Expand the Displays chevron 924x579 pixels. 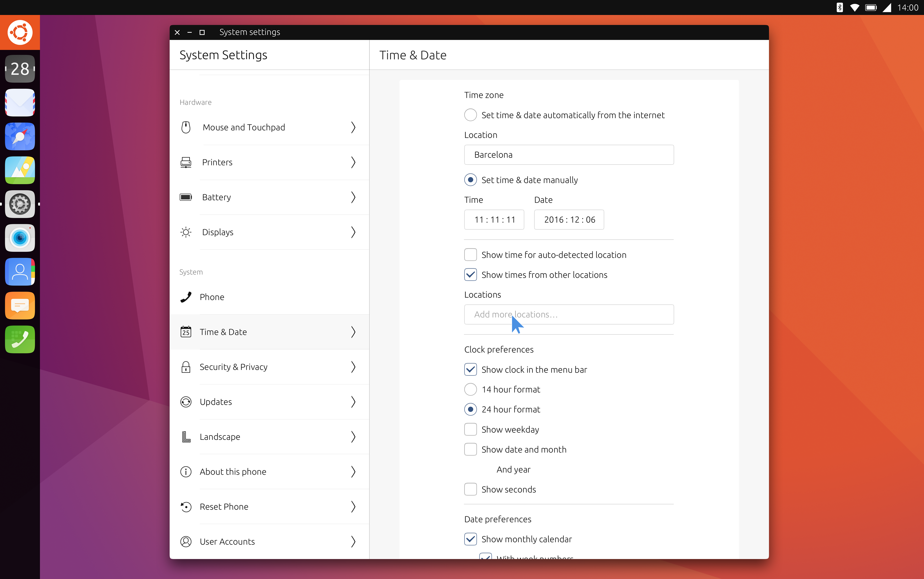click(x=353, y=232)
